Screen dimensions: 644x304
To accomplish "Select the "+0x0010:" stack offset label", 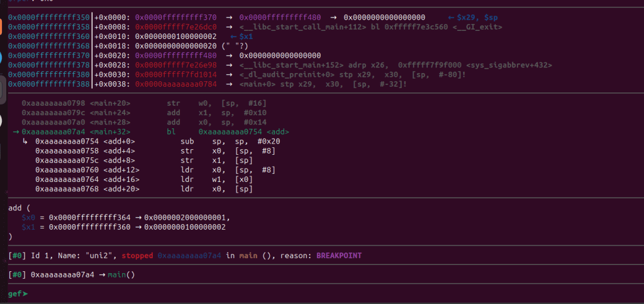I will (113, 37).
